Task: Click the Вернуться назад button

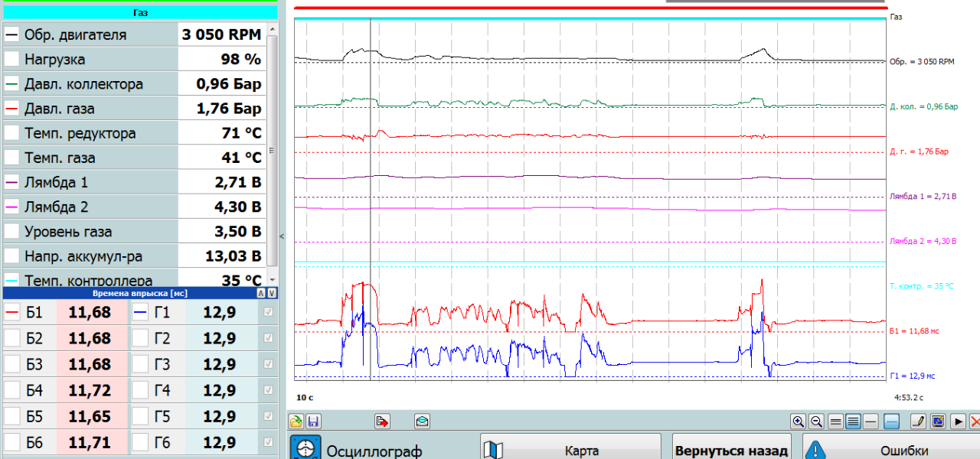Action: [x=731, y=450]
